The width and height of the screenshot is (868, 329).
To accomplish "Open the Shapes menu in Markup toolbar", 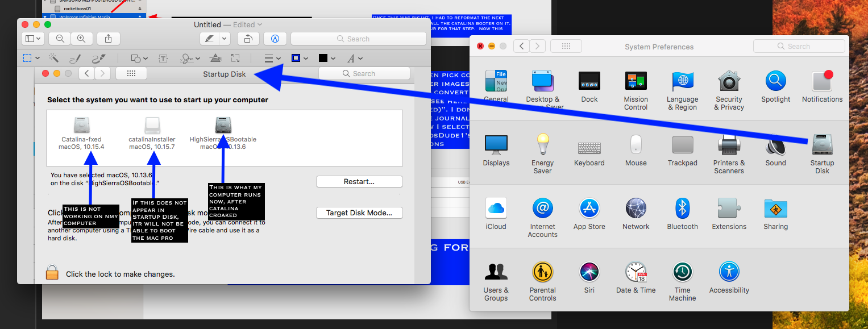I will (x=139, y=58).
